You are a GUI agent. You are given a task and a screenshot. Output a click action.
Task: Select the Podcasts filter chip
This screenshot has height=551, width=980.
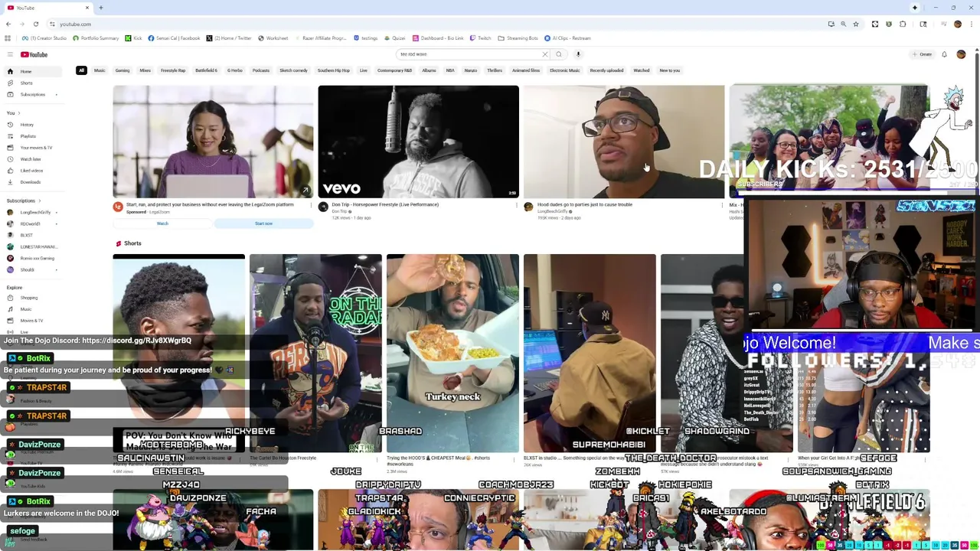click(x=261, y=70)
